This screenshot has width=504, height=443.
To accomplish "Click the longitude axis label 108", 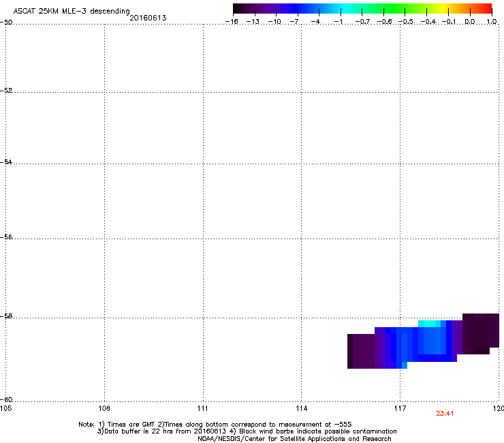I will pyautogui.click(x=104, y=408).
